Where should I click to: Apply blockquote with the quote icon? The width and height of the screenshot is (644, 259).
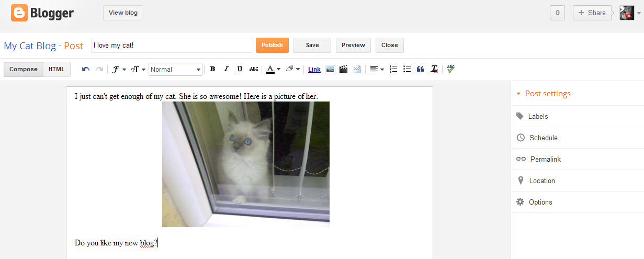(x=420, y=70)
